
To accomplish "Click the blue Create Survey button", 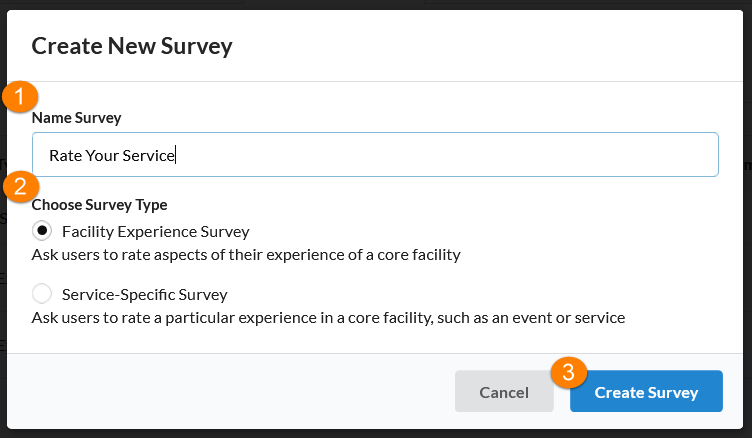I will coord(646,392).
